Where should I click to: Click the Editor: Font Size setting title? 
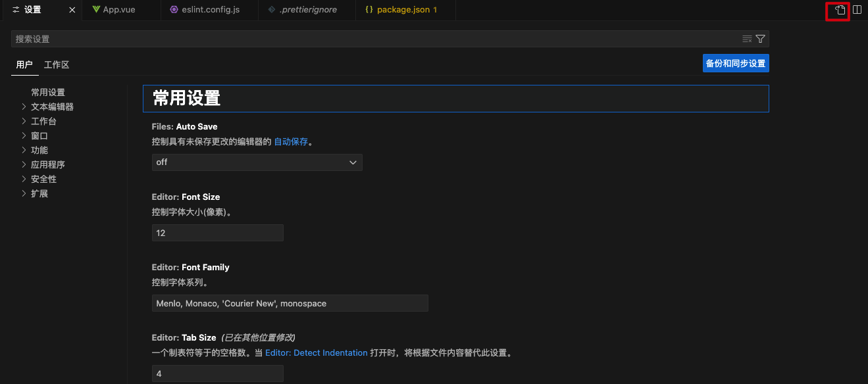tap(186, 197)
